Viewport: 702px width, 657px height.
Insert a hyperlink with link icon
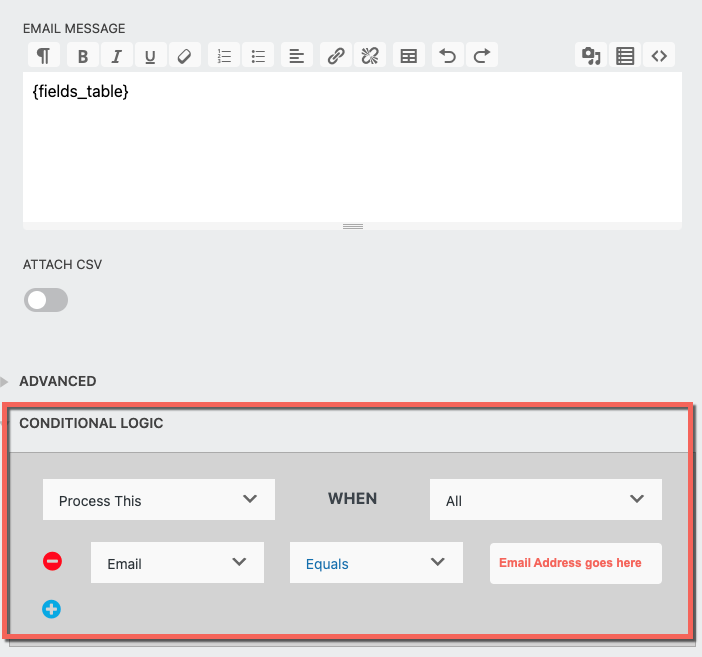(x=336, y=56)
